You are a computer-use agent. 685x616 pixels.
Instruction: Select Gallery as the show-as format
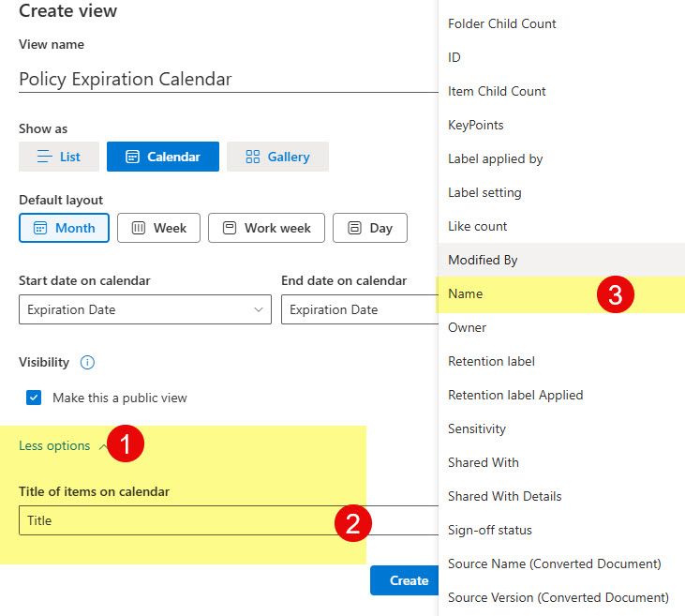pos(278,157)
